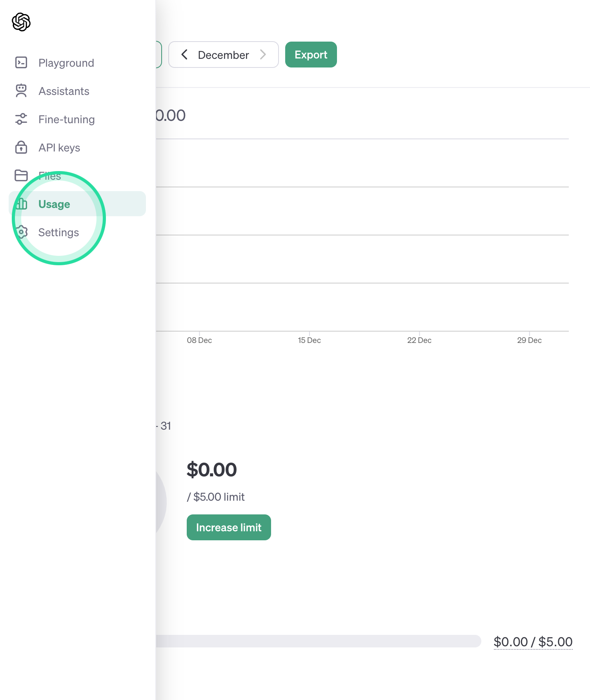Click the Usage bar chart icon
Screen dimensions: 590x700
[x=21, y=204]
